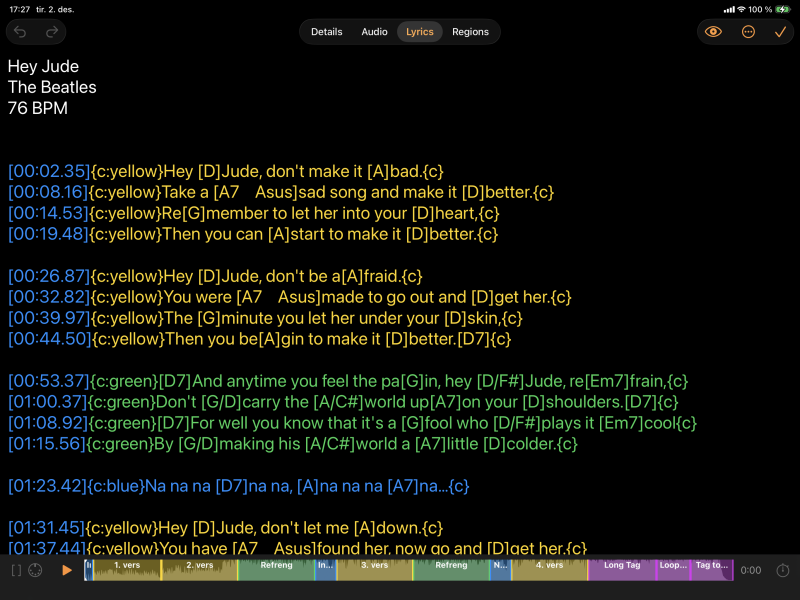Open the Regions tab
Viewport: 800px width, 600px height.
pos(470,32)
